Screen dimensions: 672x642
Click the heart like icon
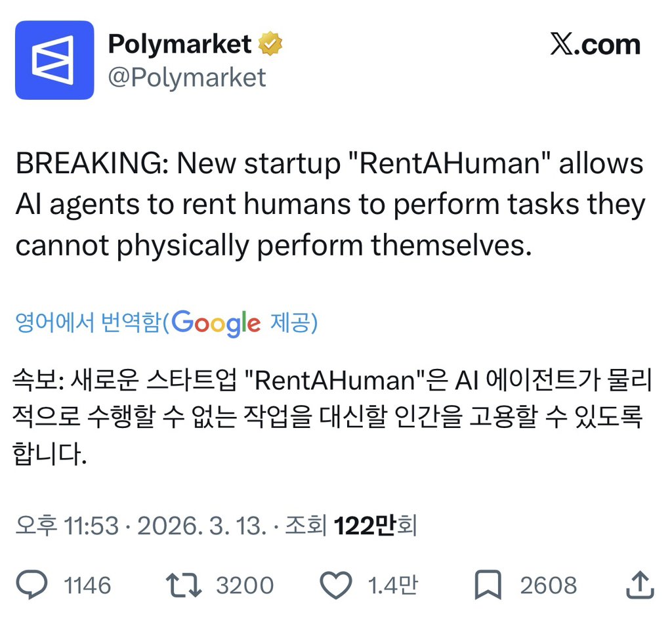[x=337, y=584]
